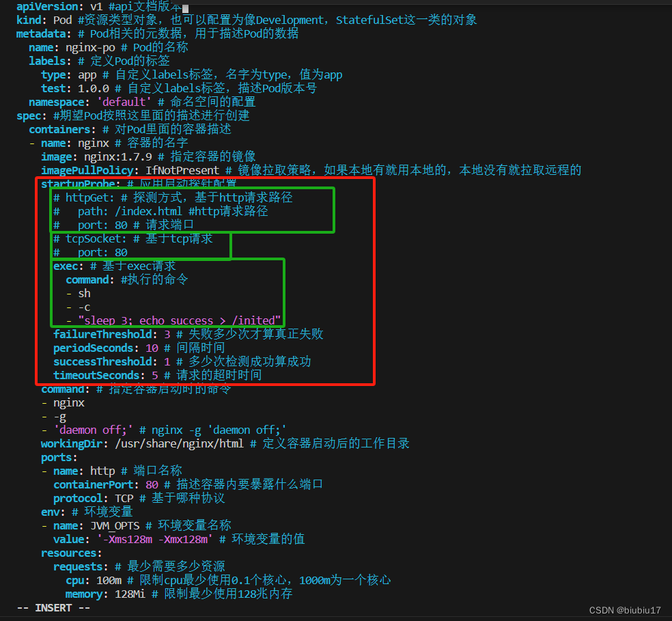Click the 'periodSeconds' value 10
Viewport: 672px width, 621px height.
pos(152,348)
